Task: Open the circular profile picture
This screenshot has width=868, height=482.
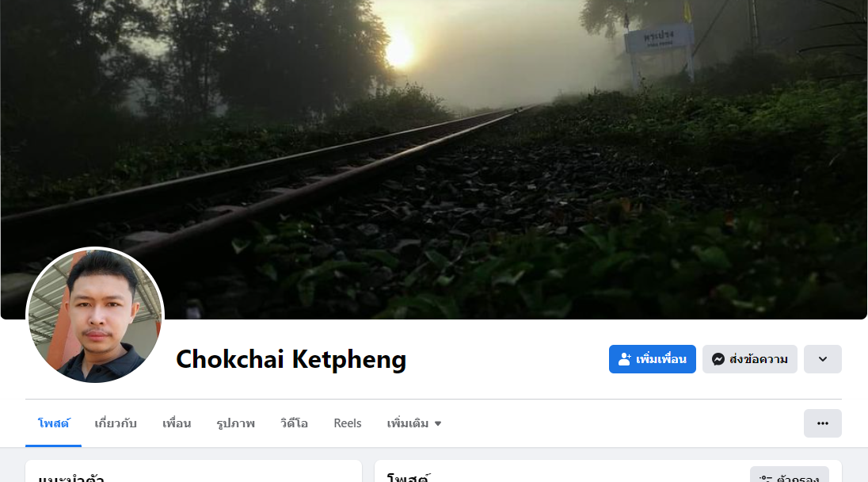Action: [95, 316]
